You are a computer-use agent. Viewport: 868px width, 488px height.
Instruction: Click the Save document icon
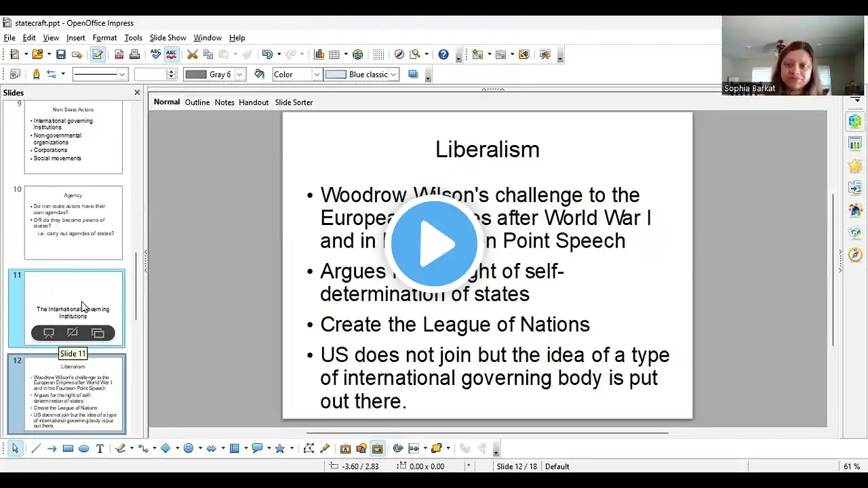[61, 55]
